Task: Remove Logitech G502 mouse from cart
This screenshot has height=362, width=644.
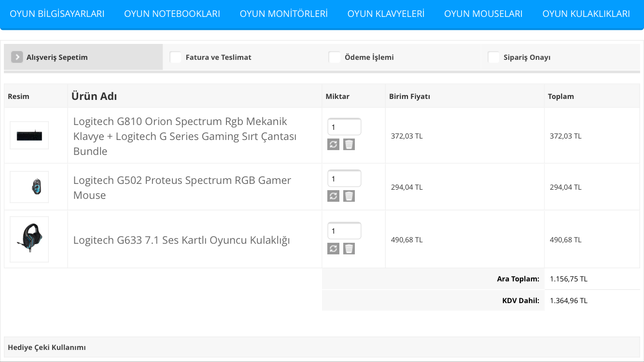Action: click(x=349, y=196)
